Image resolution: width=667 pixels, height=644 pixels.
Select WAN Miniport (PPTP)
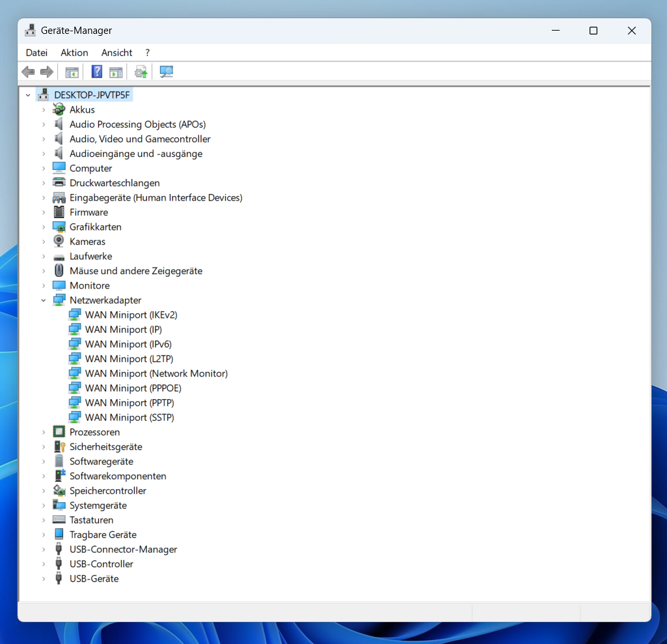129,402
